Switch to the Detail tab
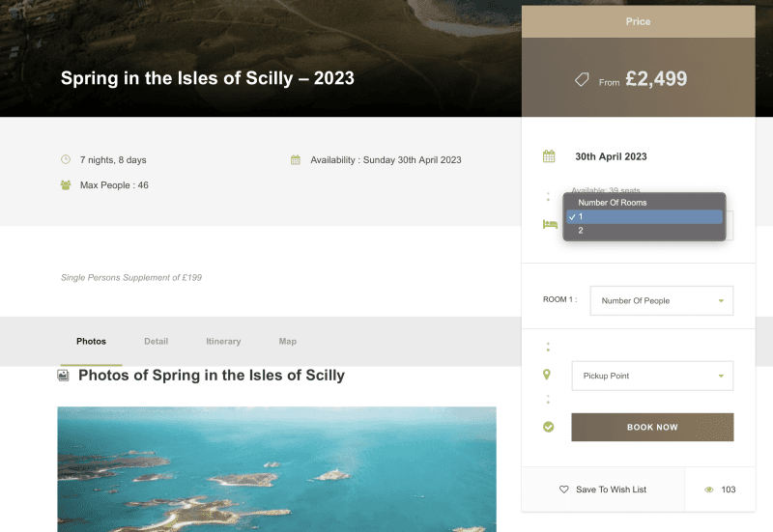This screenshot has width=773, height=532. (156, 341)
